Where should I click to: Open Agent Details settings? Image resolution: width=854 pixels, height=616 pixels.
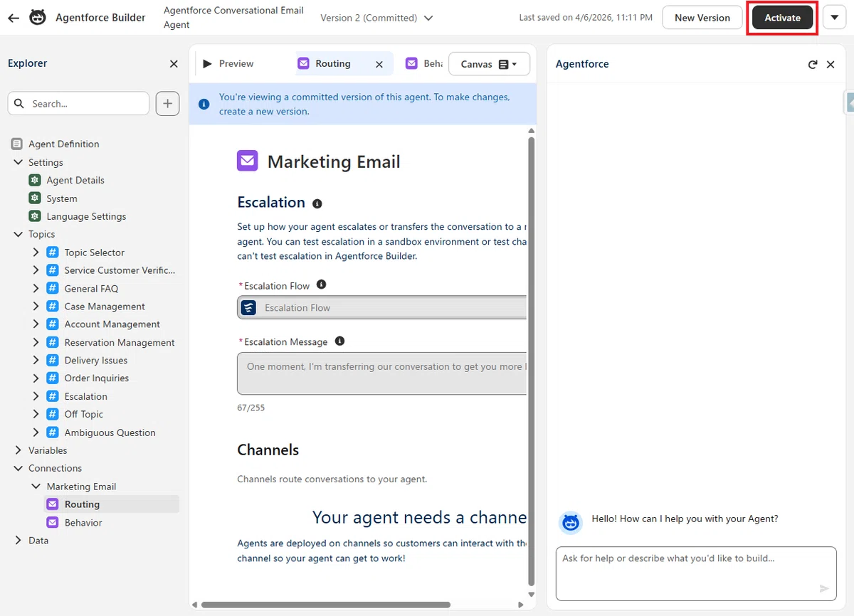75,181
